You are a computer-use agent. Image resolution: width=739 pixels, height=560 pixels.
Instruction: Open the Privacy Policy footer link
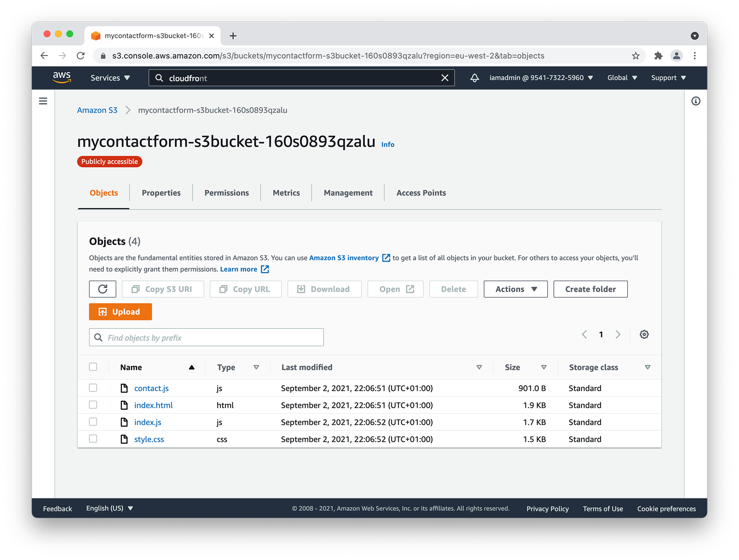pos(548,509)
